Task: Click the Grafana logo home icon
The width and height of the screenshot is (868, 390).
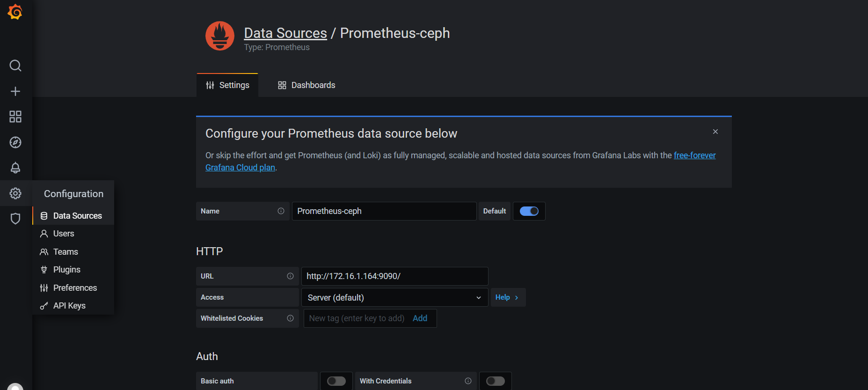Action: [x=15, y=12]
